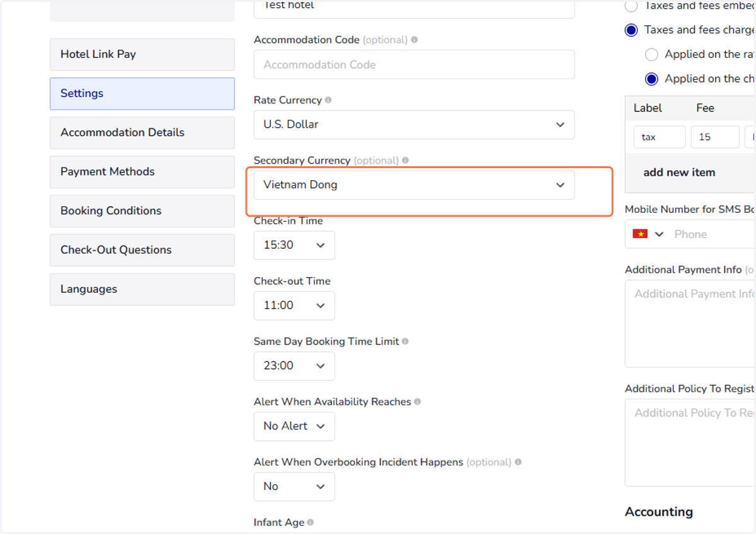Viewport: 756px width, 534px height.
Task: Select the selected 'Applied on the ch…' radio option
Action: click(651, 79)
